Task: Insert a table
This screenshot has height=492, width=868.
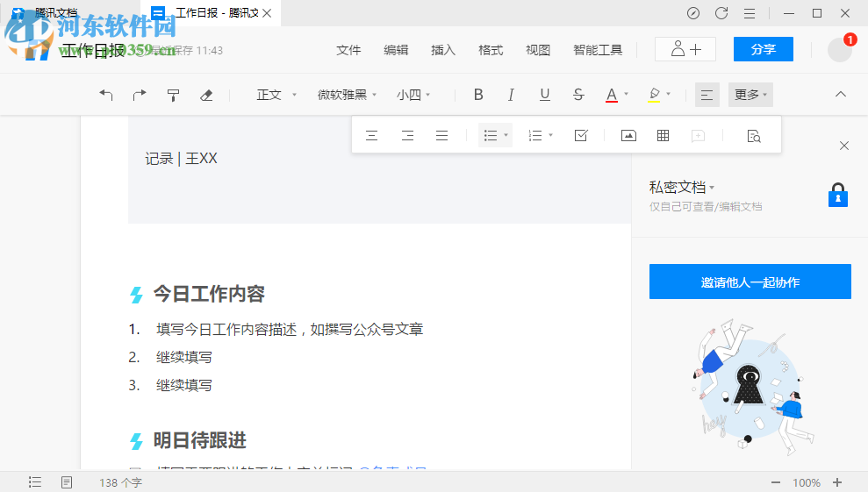Action: click(663, 136)
